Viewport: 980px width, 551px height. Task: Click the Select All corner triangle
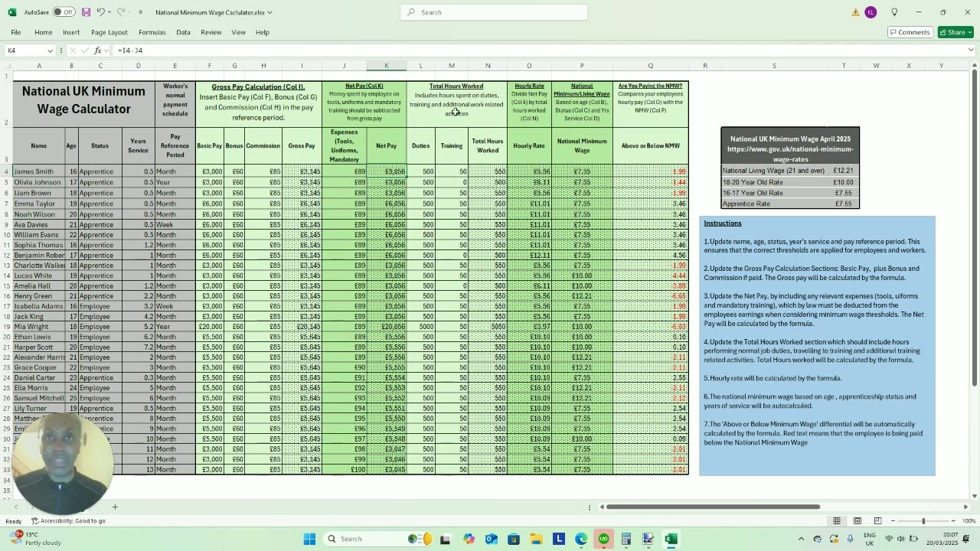pyautogui.click(x=7, y=66)
